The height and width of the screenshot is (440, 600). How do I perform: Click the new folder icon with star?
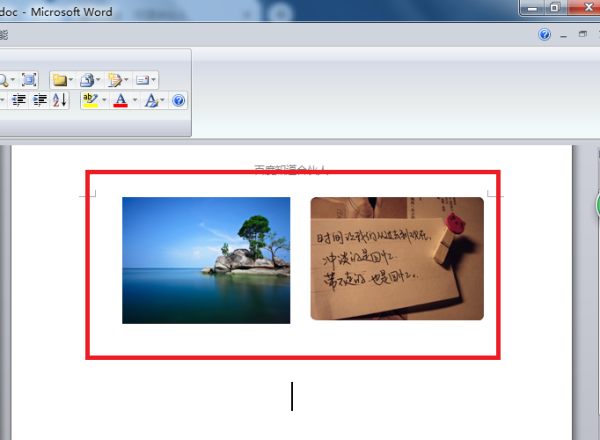pos(60,80)
